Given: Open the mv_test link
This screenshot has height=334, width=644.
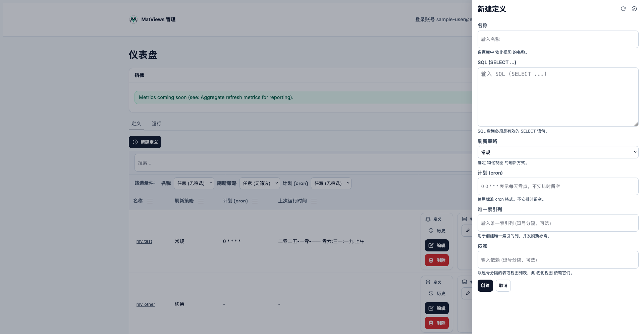Looking at the screenshot, I should pyautogui.click(x=144, y=241).
